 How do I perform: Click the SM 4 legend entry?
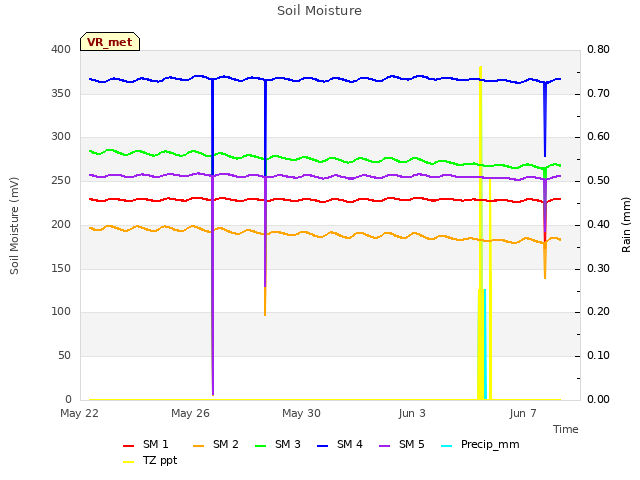(340, 444)
